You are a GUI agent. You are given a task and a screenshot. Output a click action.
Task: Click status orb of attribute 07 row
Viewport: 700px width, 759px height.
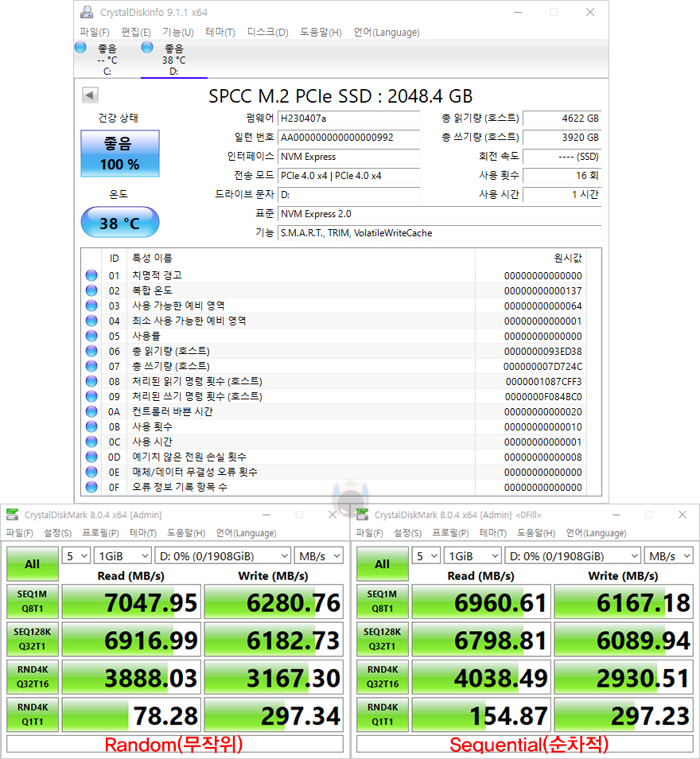pyautogui.click(x=91, y=366)
